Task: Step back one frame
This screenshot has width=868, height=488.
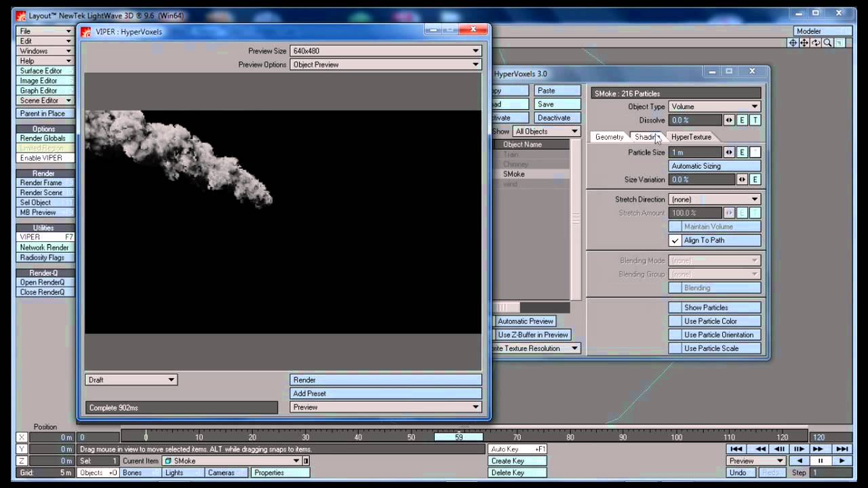Action: tap(779, 449)
